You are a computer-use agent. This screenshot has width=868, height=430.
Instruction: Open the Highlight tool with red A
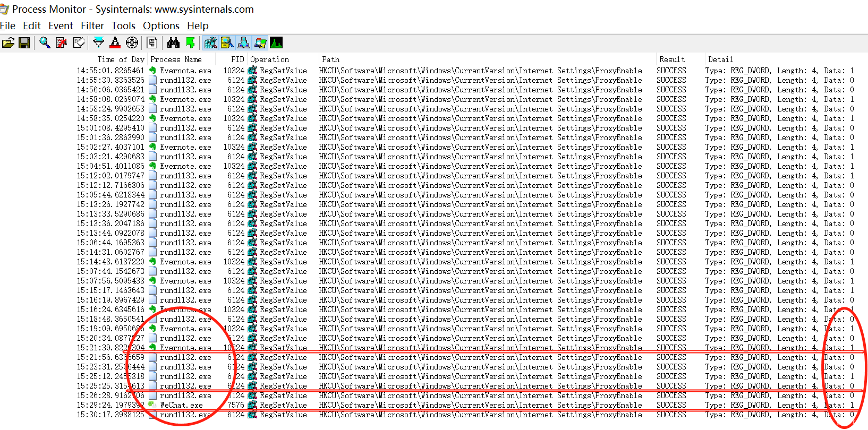click(x=115, y=43)
